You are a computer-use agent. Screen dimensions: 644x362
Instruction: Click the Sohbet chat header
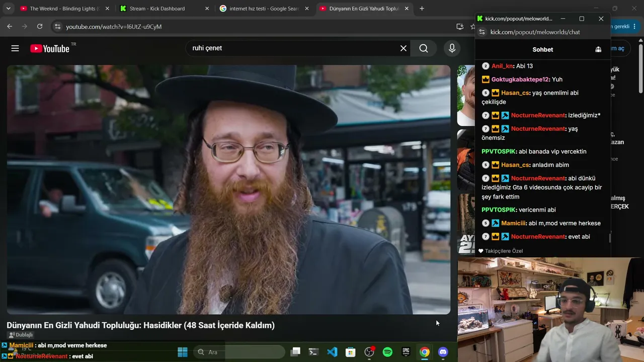pos(542,49)
